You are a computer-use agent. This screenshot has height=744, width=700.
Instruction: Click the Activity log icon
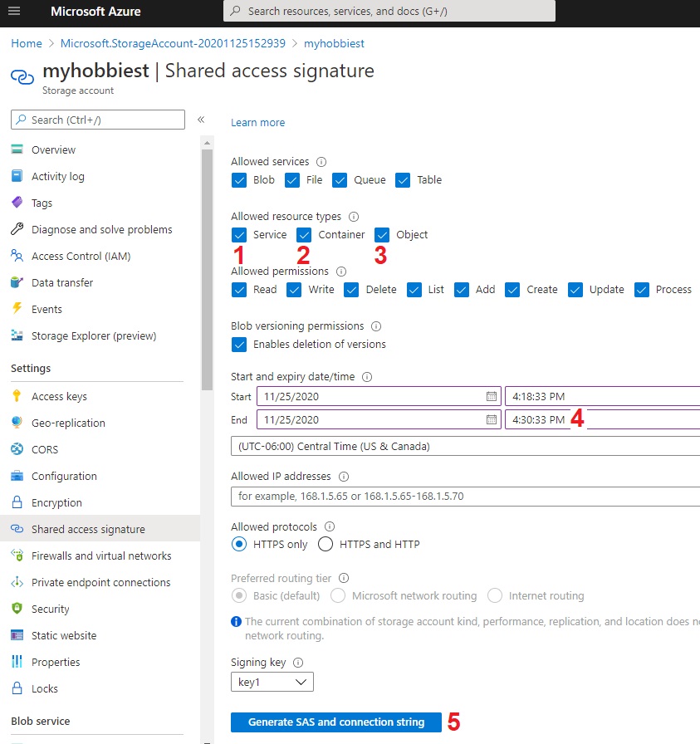[17, 176]
